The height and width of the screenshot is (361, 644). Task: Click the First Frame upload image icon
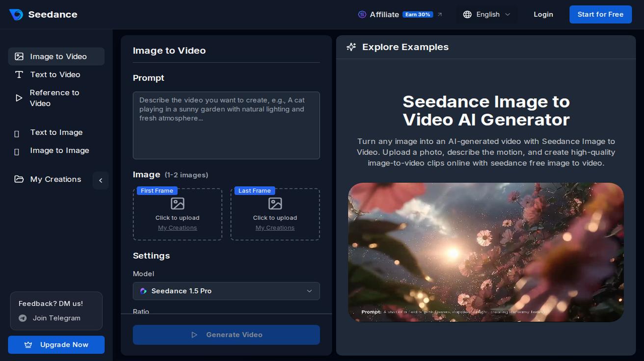point(177,204)
